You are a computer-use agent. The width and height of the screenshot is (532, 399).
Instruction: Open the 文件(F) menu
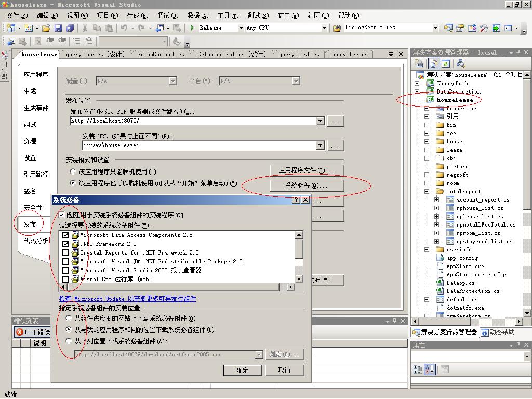pos(17,16)
